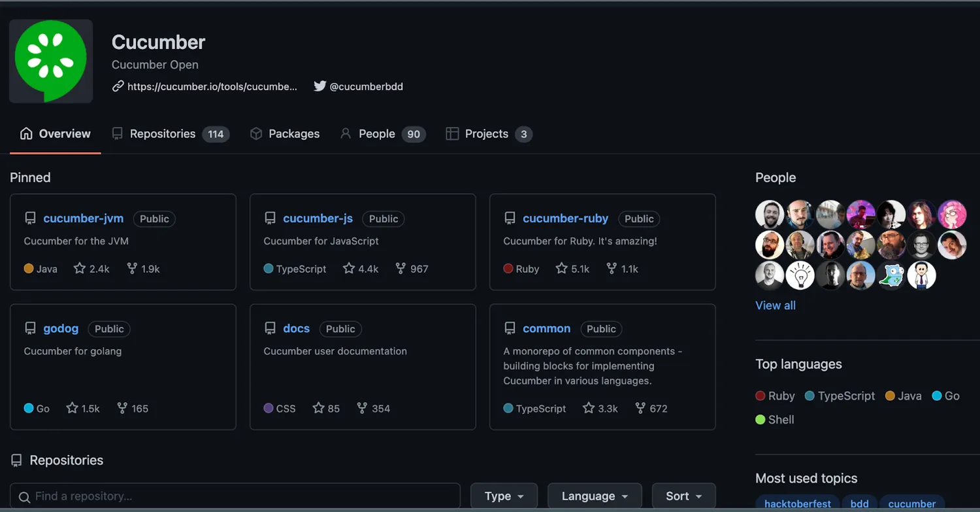Click the repo icon beside docs
Screen dimensions: 980x512
point(270,329)
